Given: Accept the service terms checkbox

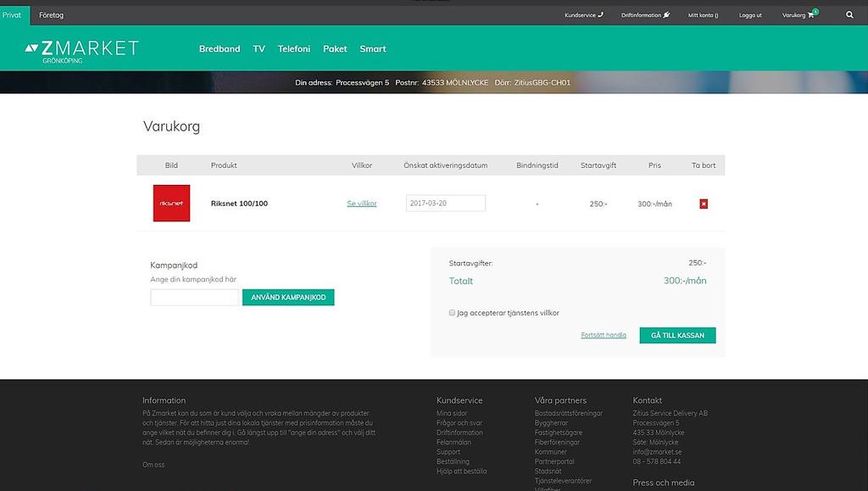Looking at the screenshot, I should click(x=452, y=313).
